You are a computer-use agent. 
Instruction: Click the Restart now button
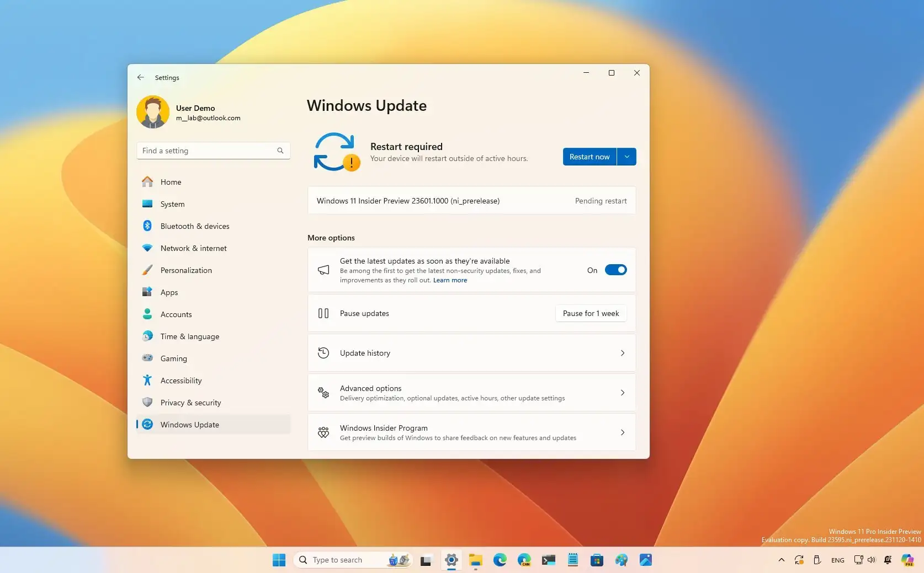(590, 157)
